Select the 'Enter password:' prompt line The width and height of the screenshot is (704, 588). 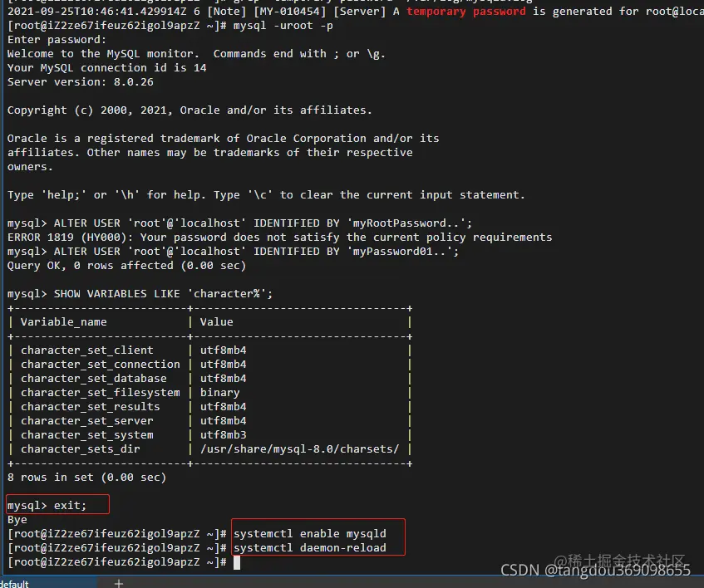pyautogui.click(x=57, y=40)
